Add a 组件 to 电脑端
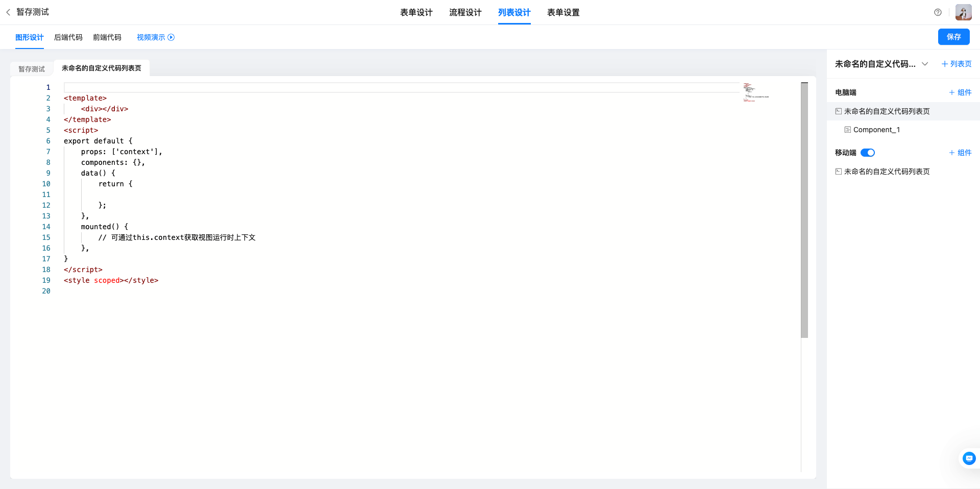The height and width of the screenshot is (489, 980). (x=960, y=92)
